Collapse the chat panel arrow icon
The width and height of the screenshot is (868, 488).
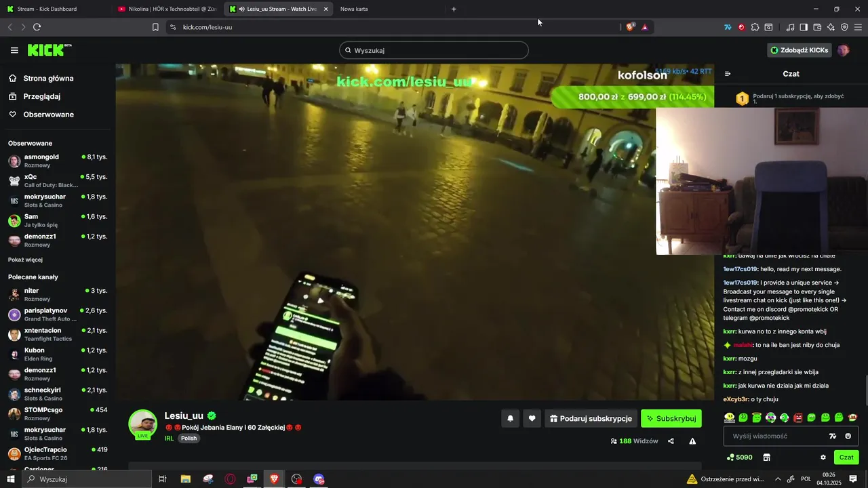(728, 74)
